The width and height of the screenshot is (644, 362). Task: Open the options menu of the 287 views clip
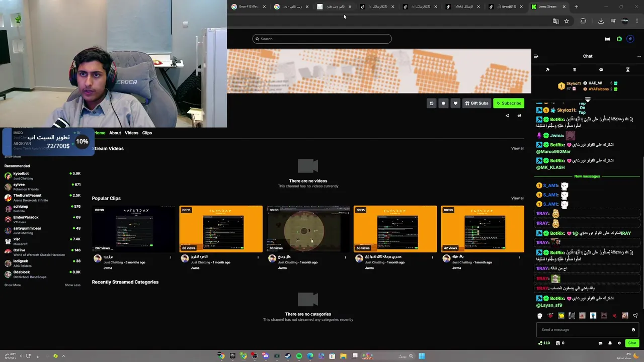pyautogui.click(x=171, y=257)
